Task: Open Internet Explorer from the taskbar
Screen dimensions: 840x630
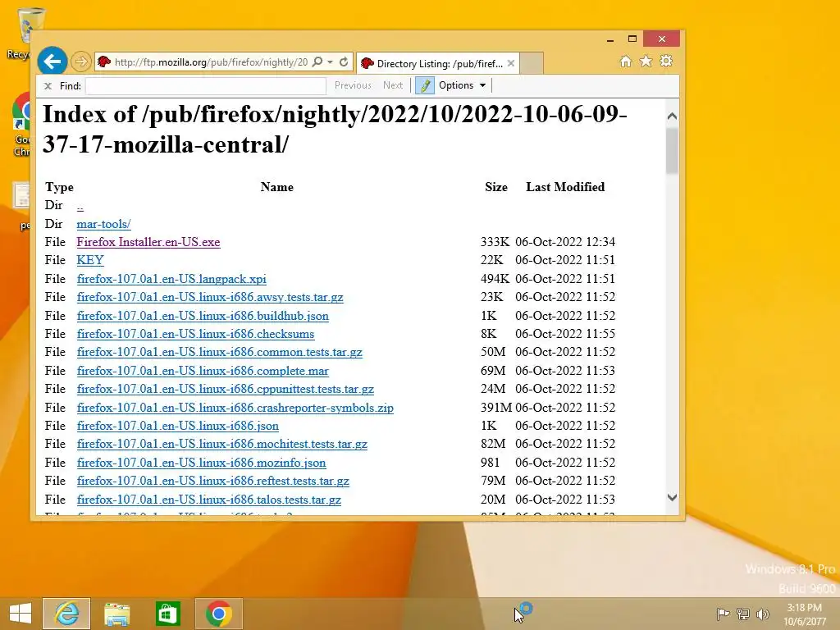Action: click(x=66, y=614)
